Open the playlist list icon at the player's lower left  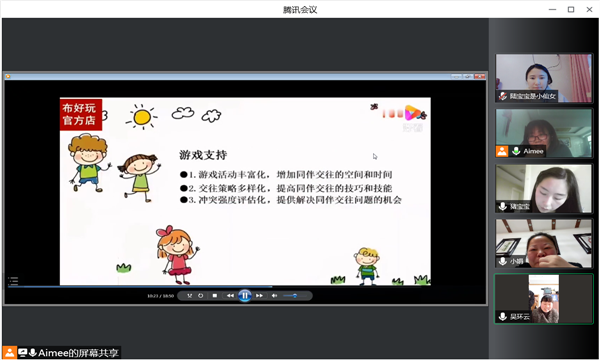click(13, 281)
